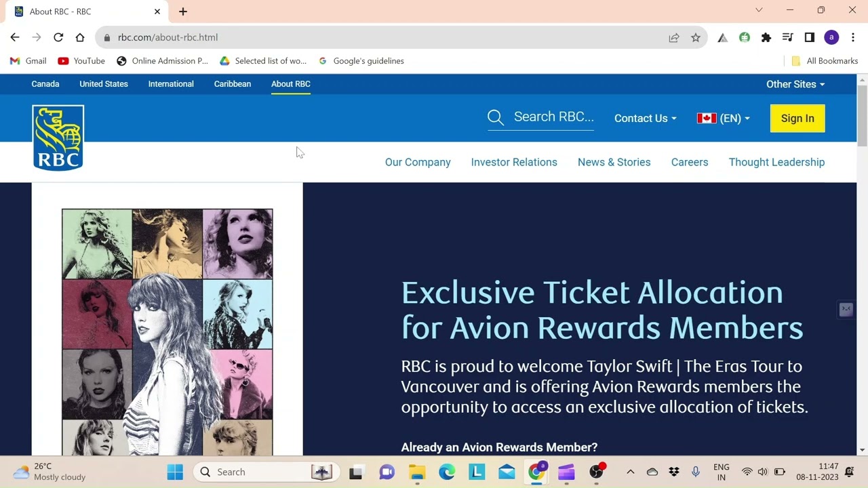This screenshot has width=868, height=488.
Task: Click the home icon in toolbar
Action: coord(80,37)
